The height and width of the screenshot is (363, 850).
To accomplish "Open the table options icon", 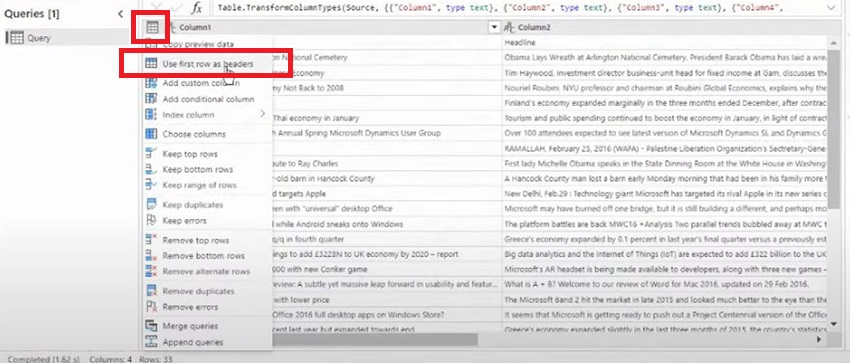I will tap(152, 27).
